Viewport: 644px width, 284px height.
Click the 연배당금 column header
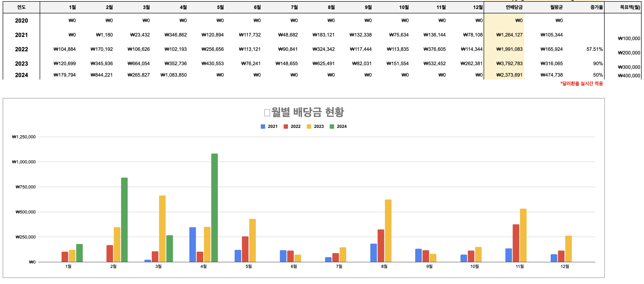(514, 7)
